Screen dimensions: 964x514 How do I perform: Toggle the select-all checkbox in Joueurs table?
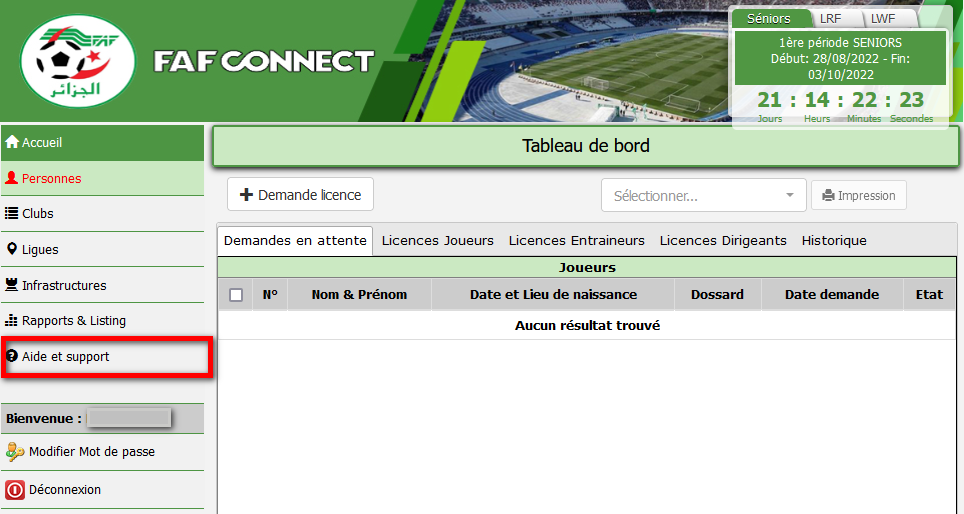pyautogui.click(x=236, y=295)
